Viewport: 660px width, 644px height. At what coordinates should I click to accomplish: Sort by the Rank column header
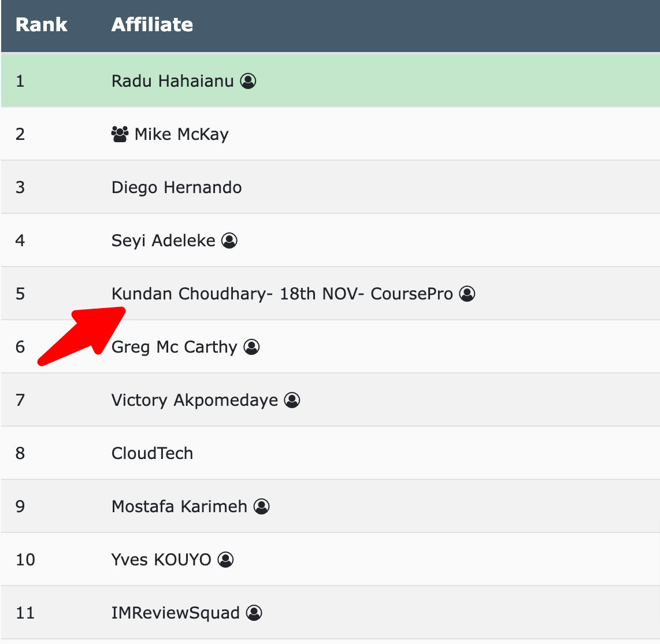pyautogui.click(x=41, y=25)
